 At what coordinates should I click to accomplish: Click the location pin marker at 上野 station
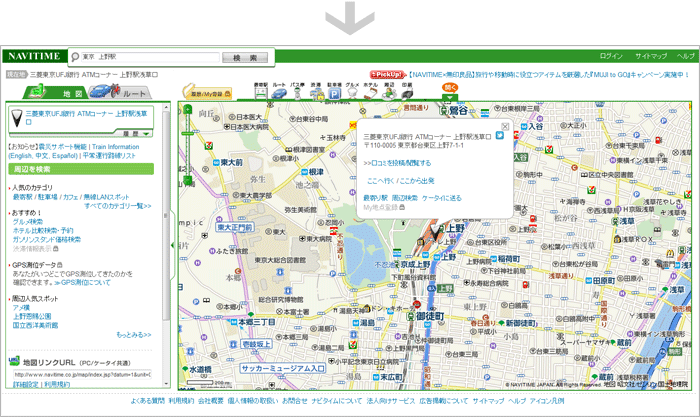pyautogui.click(x=435, y=232)
